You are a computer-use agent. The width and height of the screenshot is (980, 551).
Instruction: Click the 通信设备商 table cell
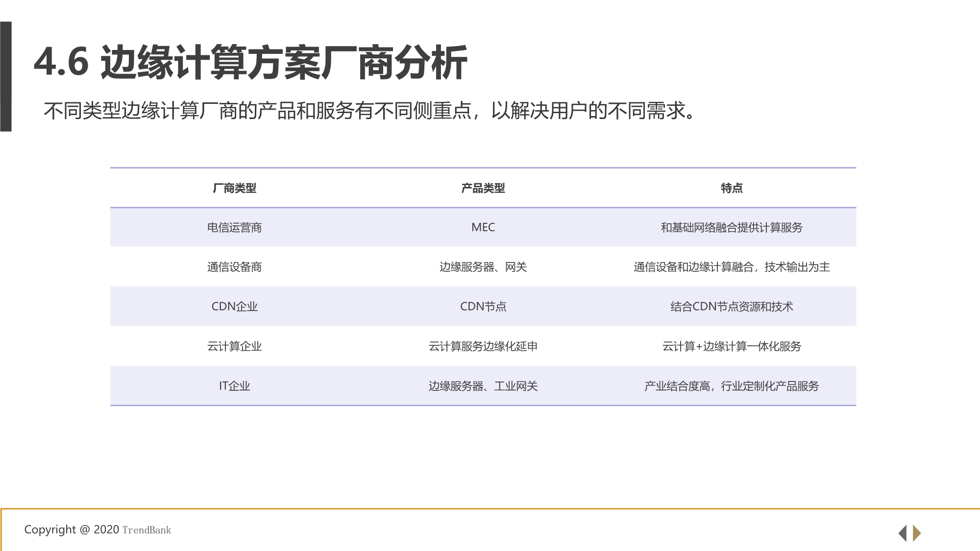235,267
